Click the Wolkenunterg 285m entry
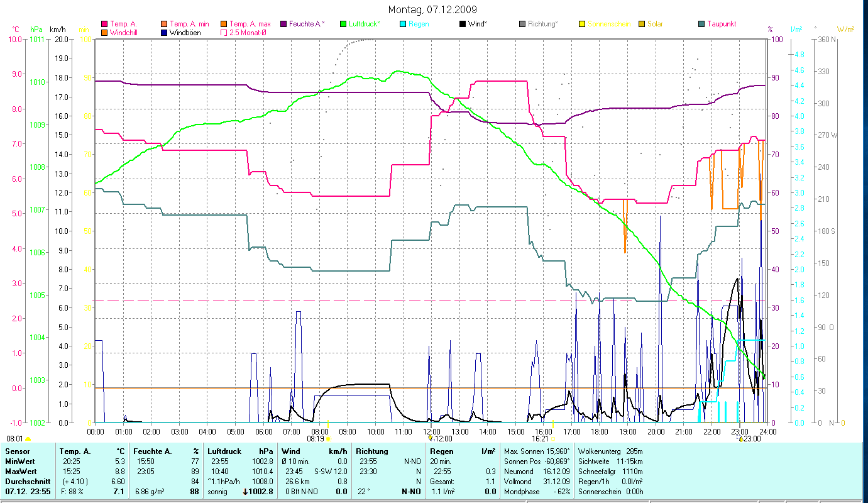Viewport: 868px width, 503px height. tap(610, 451)
